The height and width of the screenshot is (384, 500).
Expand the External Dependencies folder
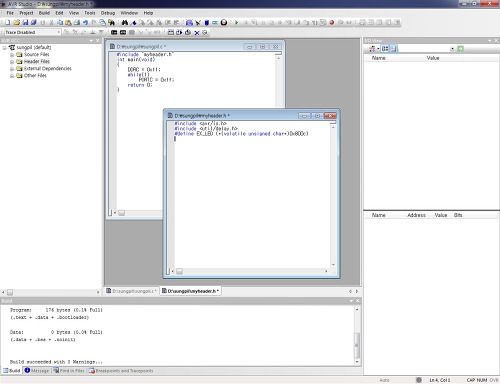coord(12,69)
